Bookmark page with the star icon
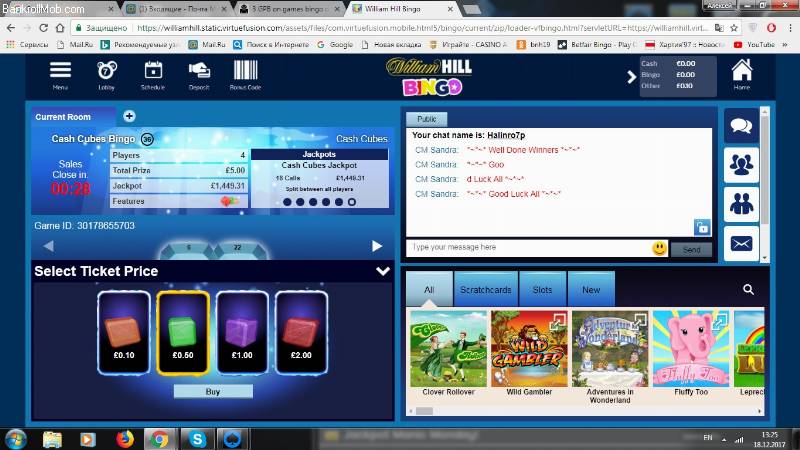800x450 pixels. point(734,28)
